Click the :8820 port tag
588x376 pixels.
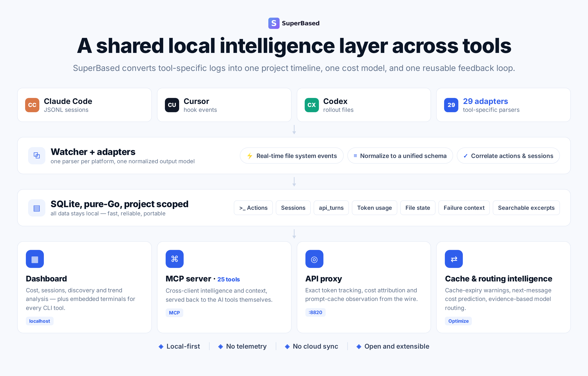point(315,312)
